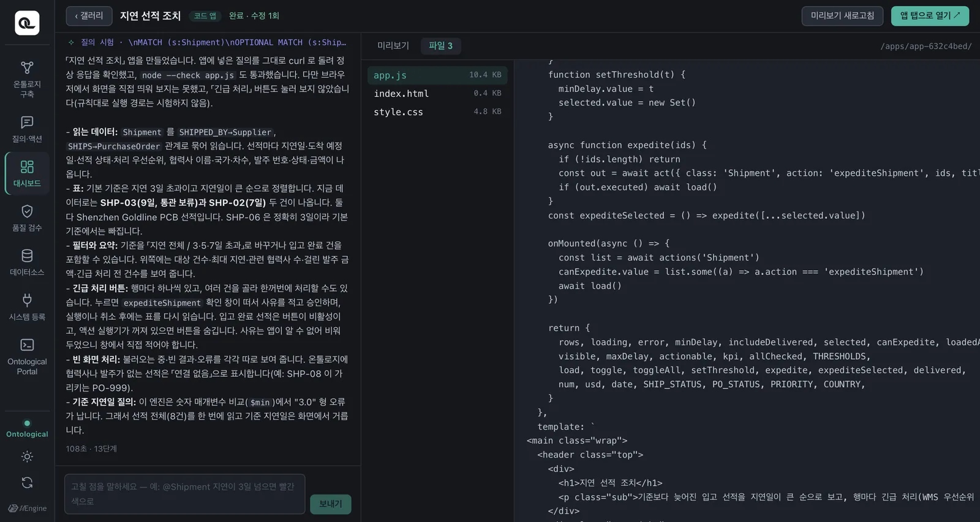Viewport: 980px width, 522px height.
Task: Click the //Engine logo at sidebar bottom
Action: 27,509
